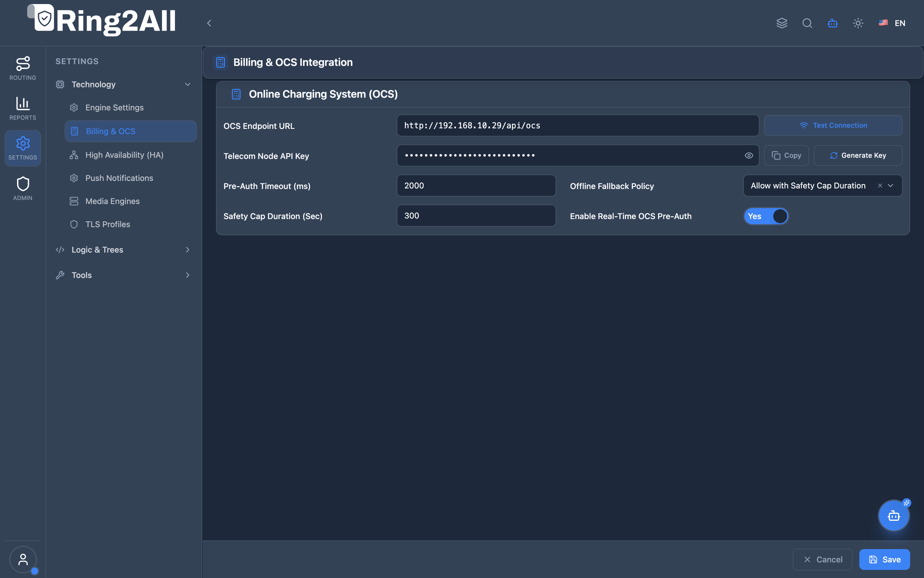Click the Billing & OCS Integration header icon
Image resolution: width=924 pixels, height=578 pixels.
tap(220, 62)
